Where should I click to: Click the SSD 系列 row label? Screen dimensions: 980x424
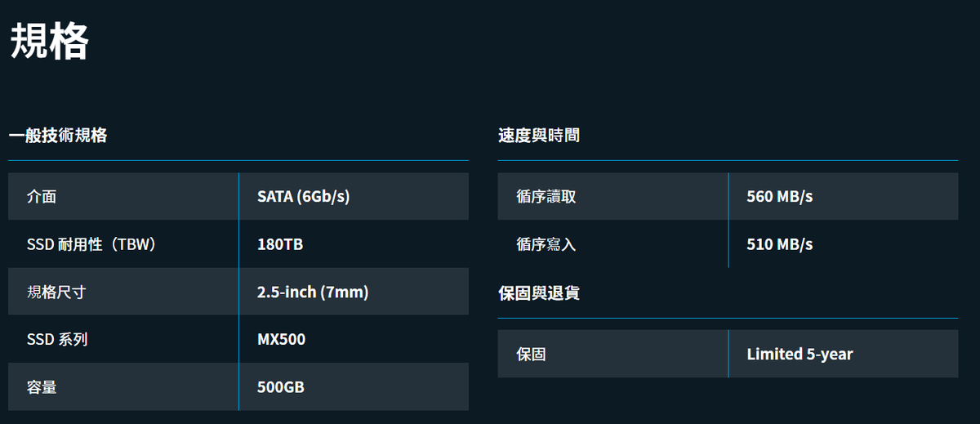[x=57, y=339]
